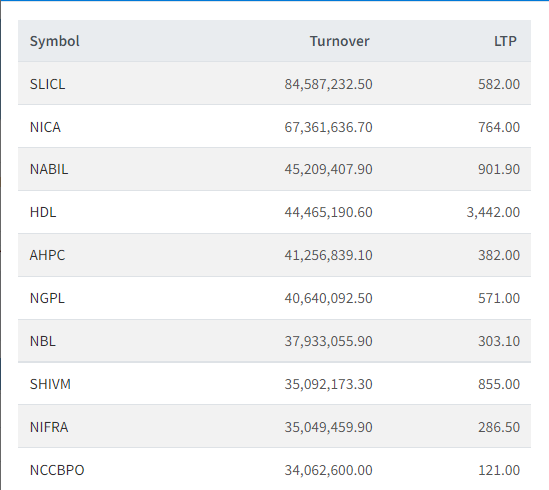The height and width of the screenshot is (490, 549).
Task: Click turnover value 37,933,055.90
Action: [328, 341]
